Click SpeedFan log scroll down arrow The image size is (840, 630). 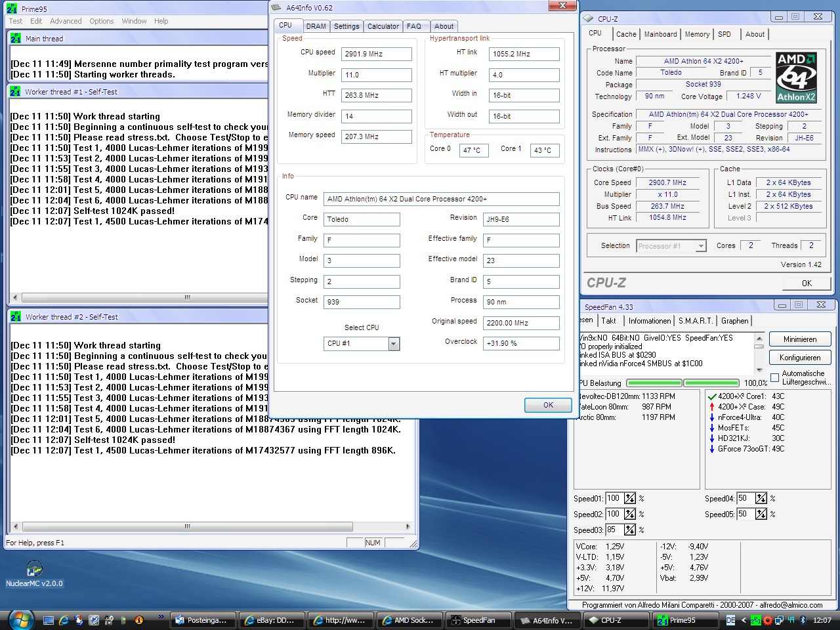[759, 369]
